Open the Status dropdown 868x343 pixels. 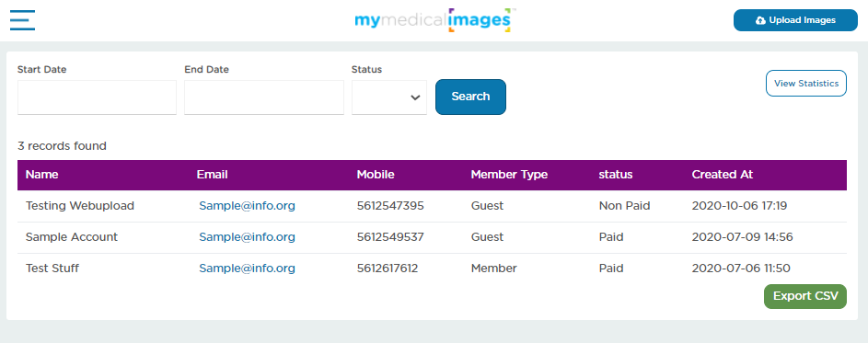(x=389, y=97)
